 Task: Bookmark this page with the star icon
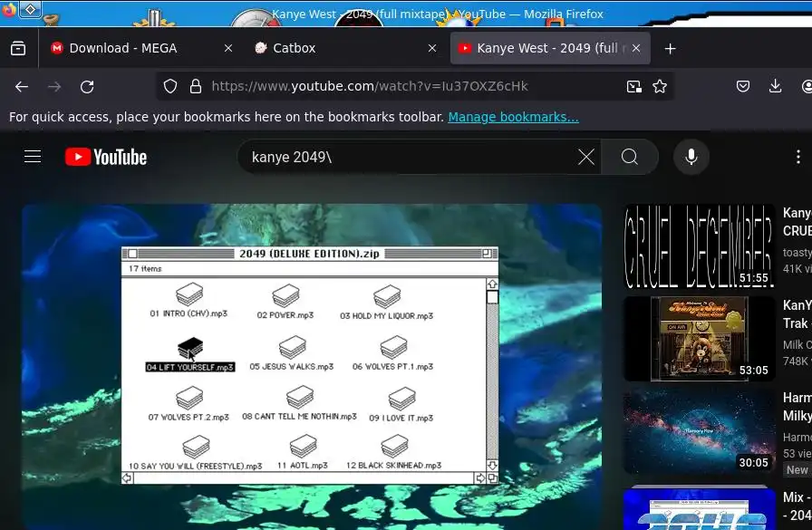[660, 86]
